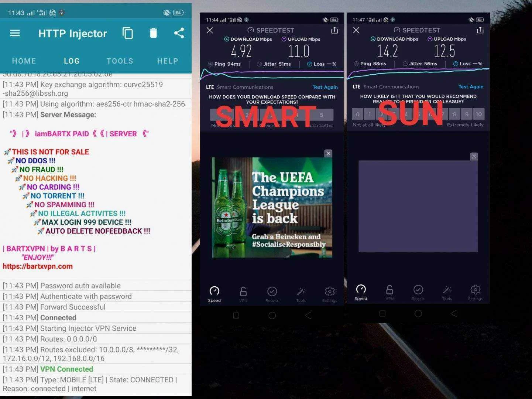Open the Tools tab on SUN screen
532x399 pixels.
447,293
